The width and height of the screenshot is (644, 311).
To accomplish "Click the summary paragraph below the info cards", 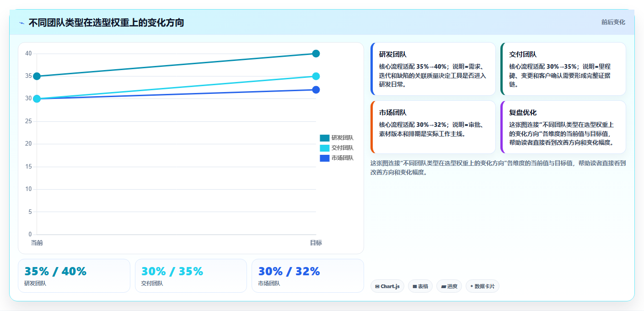I will point(498,168).
